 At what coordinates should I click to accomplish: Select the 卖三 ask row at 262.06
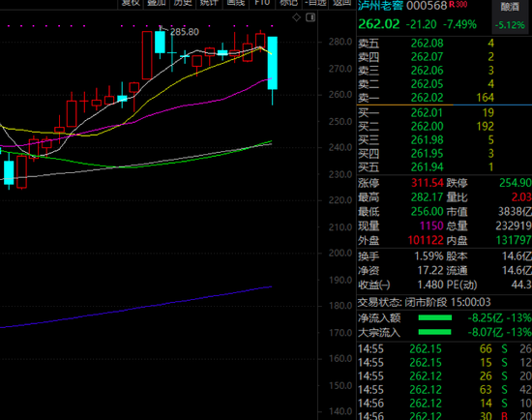(x=445, y=71)
